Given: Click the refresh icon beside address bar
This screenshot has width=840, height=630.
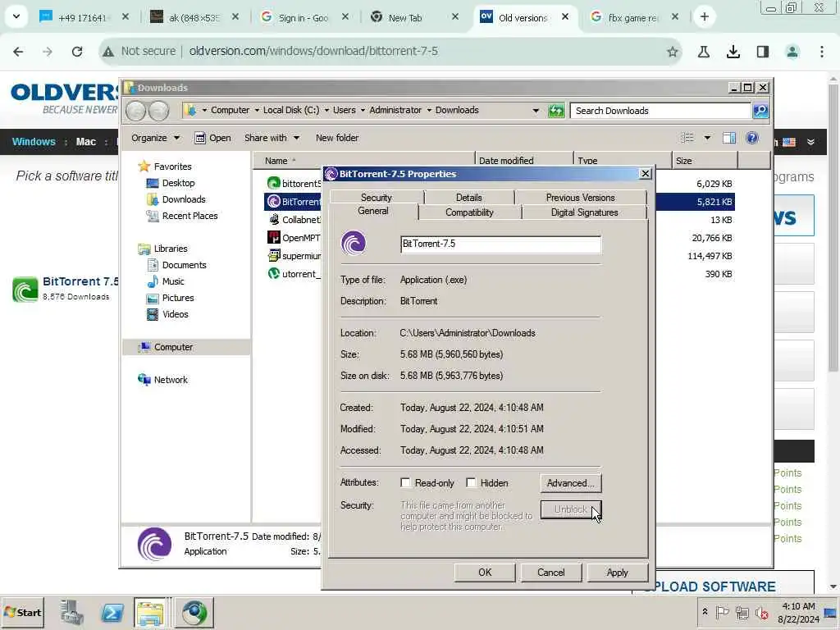Looking at the screenshot, I should [x=556, y=111].
